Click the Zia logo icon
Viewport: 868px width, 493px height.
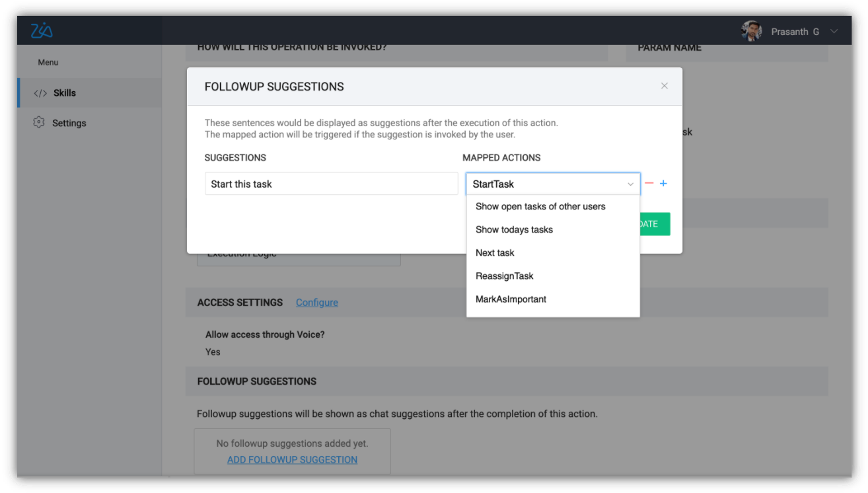[x=42, y=30]
